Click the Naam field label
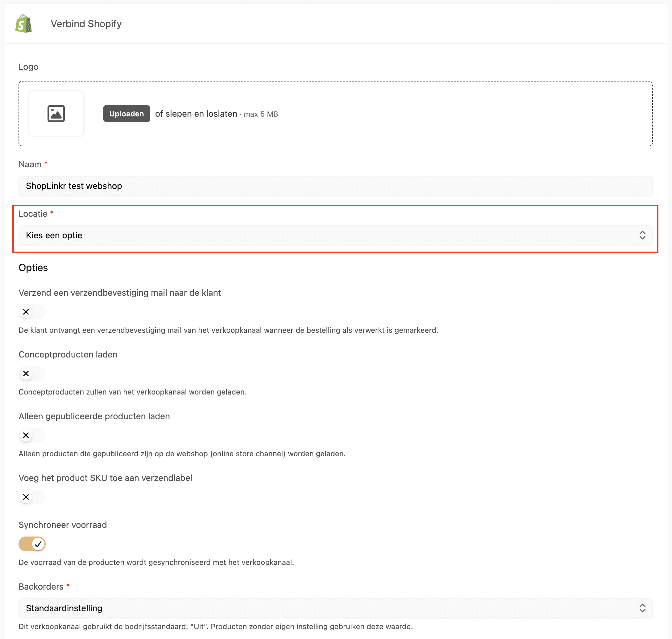 click(30, 165)
